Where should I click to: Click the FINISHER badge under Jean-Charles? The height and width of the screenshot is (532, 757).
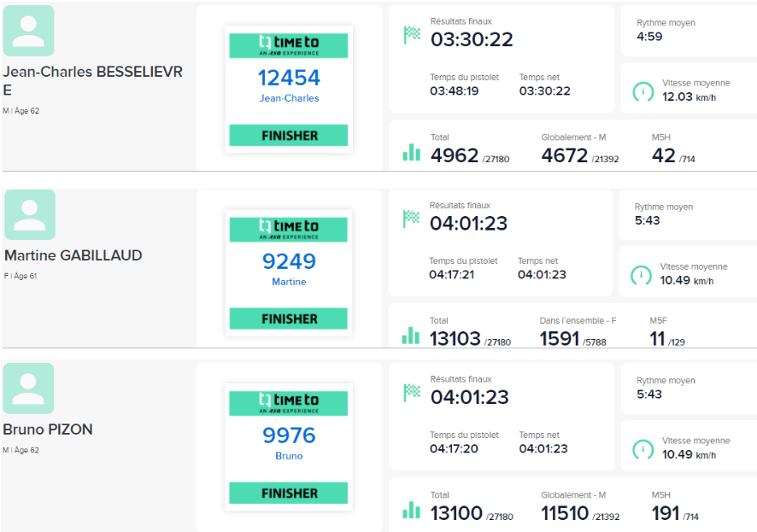(289, 136)
